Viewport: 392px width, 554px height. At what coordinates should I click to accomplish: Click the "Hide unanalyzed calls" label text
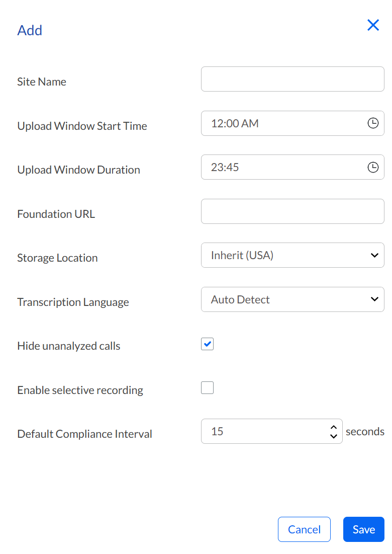(69, 346)
